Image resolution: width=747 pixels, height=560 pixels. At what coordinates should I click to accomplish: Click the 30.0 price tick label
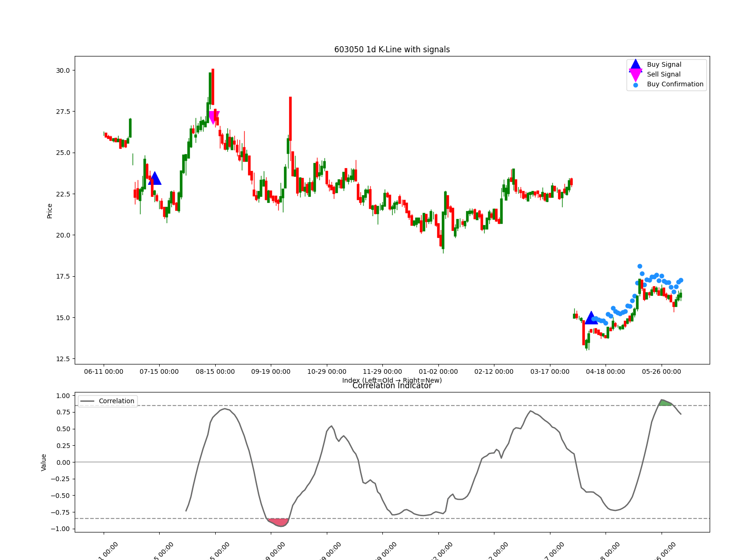pyautogui.click(x=63, y=70)
